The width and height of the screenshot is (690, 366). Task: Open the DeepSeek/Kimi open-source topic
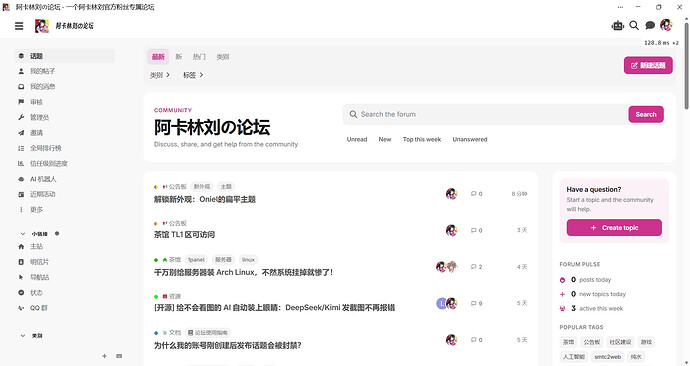click(274, 307)
